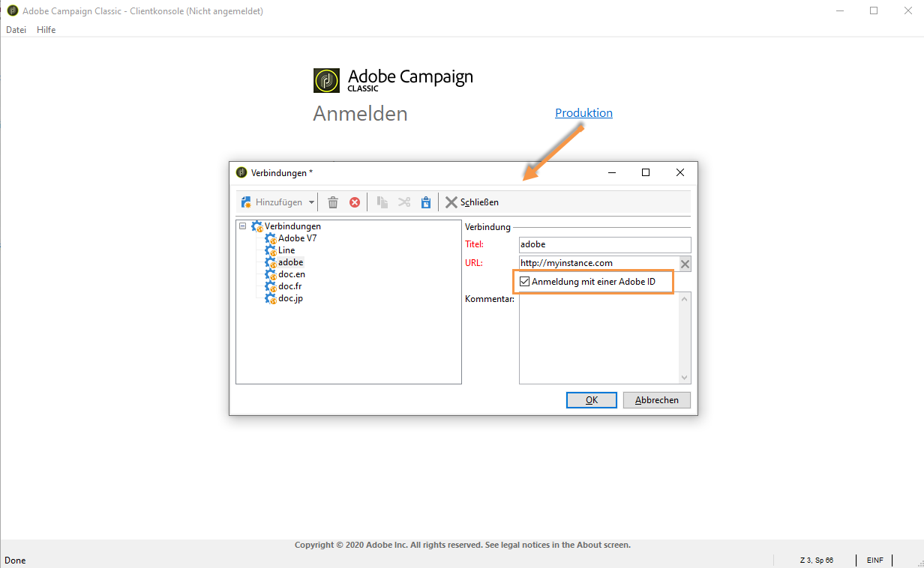Confirm with the OK button

(592, 400)
